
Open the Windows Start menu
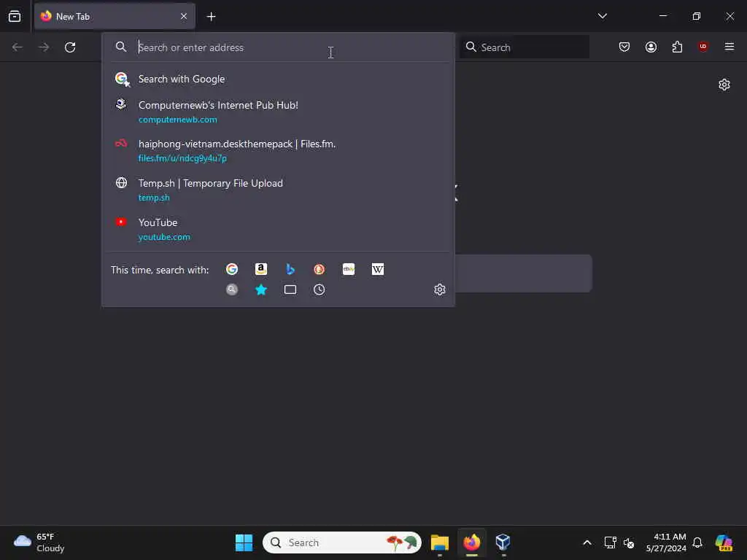pyautogui.click(x=244, y=542)
